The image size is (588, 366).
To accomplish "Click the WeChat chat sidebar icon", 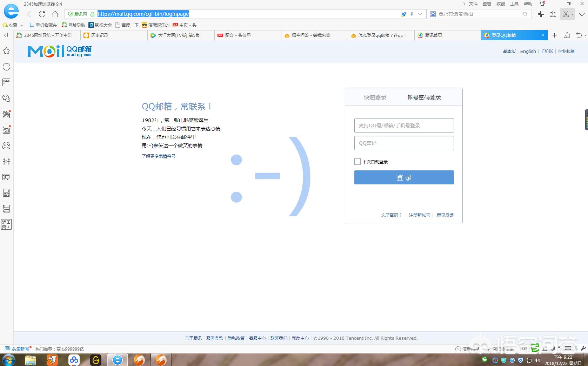I will tap(6, 99).
